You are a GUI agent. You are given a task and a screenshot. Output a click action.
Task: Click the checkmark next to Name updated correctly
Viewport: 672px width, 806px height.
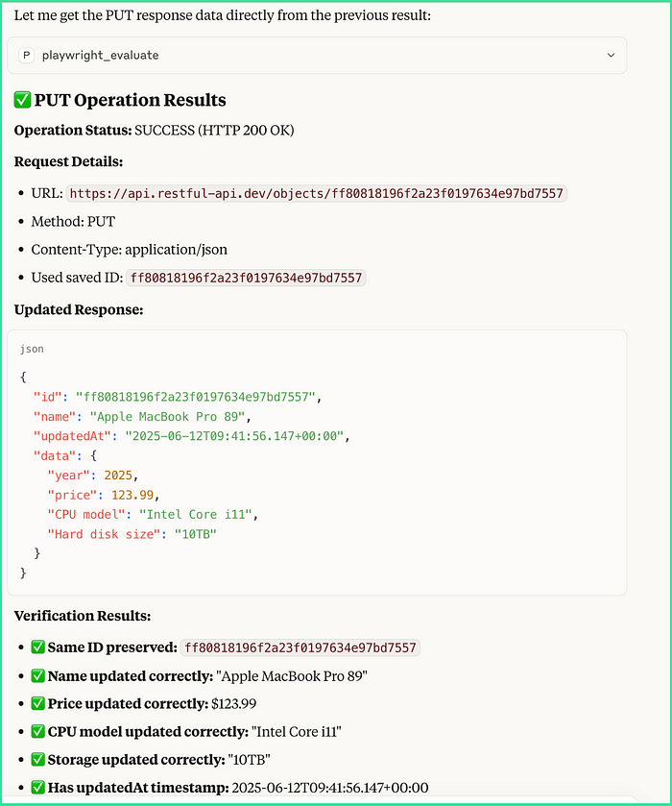pos(38,675)
